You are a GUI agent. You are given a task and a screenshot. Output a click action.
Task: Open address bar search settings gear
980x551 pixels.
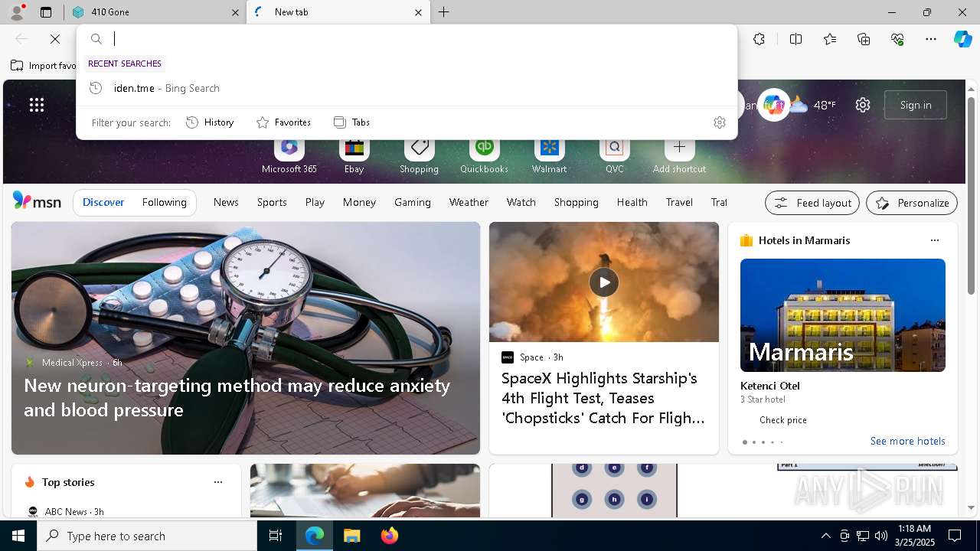click(x=719, y=122)
